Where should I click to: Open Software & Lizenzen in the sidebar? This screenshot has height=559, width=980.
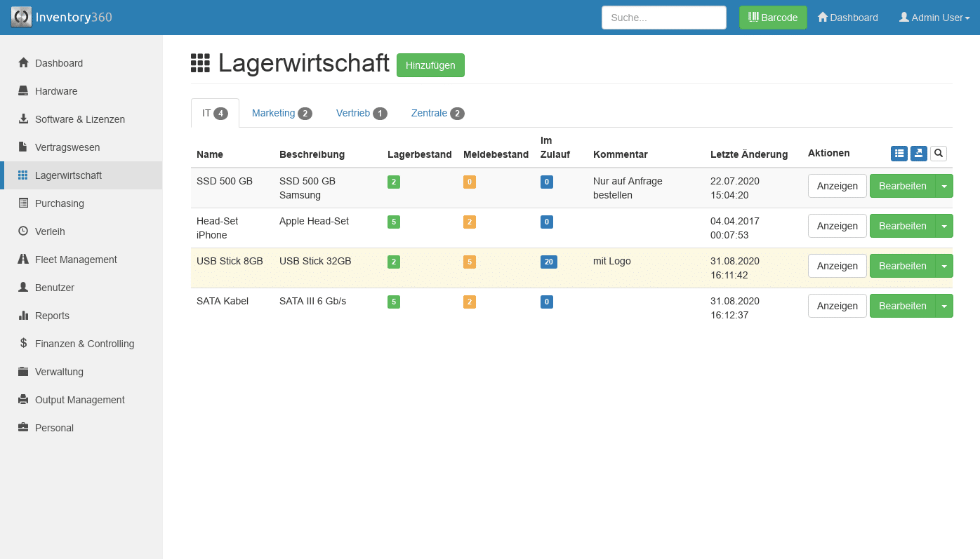pos(79,119)
